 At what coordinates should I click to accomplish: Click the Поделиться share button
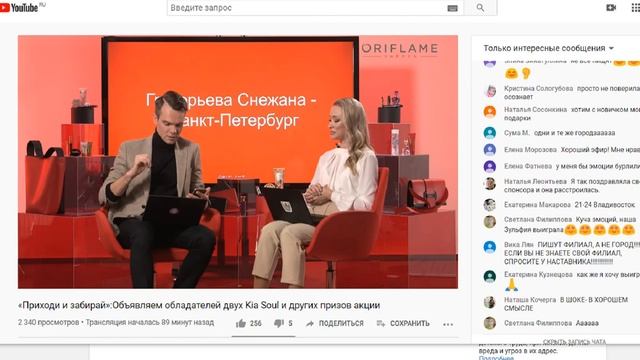click(x=335, y=323)
